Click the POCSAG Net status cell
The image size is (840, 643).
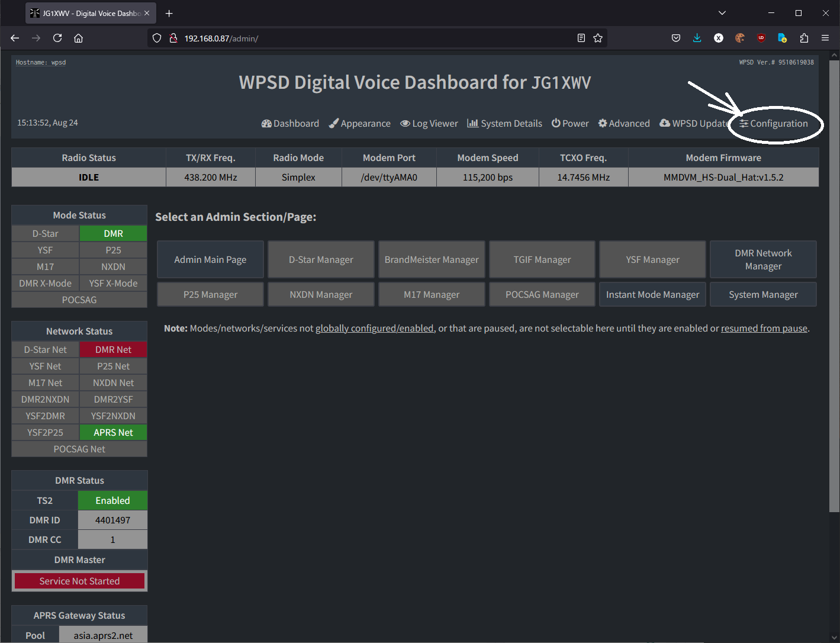[x=79, y=449]
